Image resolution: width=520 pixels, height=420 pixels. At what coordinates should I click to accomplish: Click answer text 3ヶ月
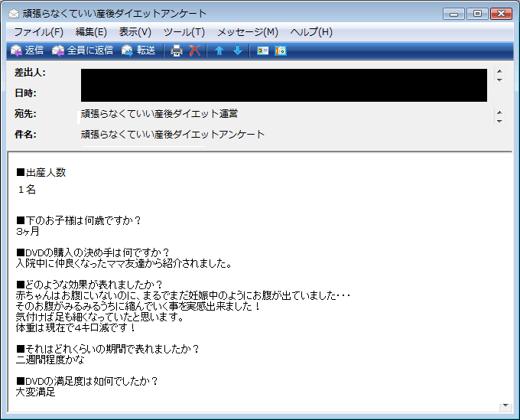[28, 231]
